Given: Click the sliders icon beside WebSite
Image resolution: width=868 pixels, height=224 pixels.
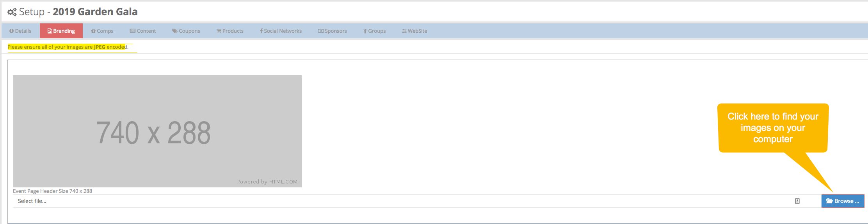Looking at the screenshot, I should point(404,31).
